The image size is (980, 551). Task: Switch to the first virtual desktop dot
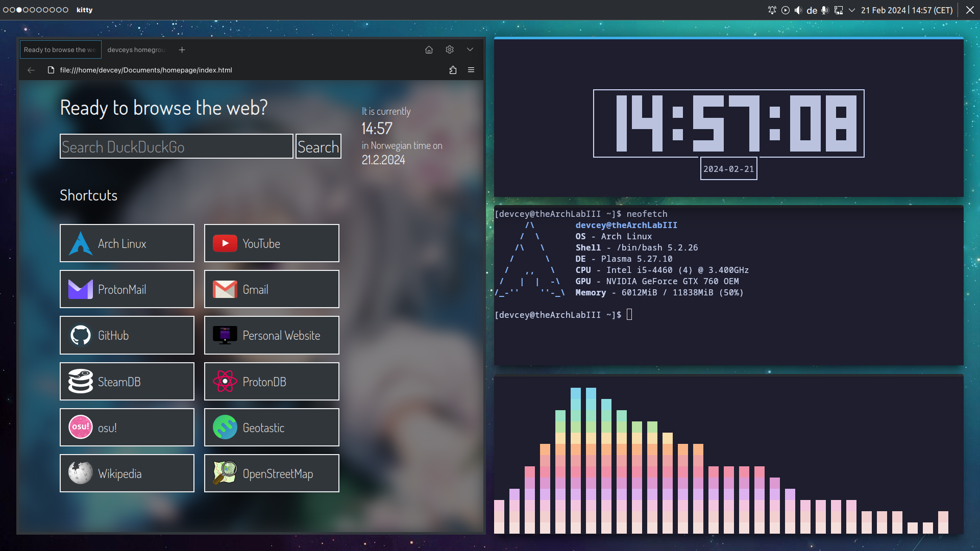(x=6, y=10)
